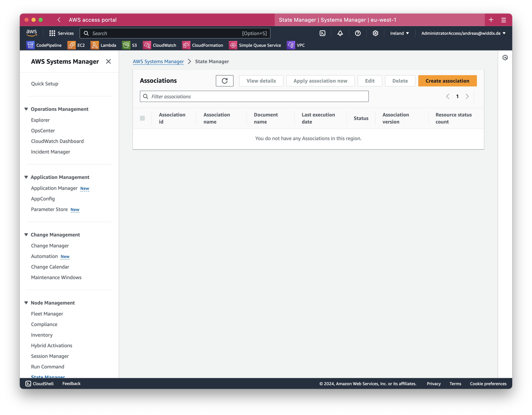Open CloudWatch Dashboard in sidebar
Image resolution: width=532 pixels, height=415 pixels.
click(x=57, y=141)
